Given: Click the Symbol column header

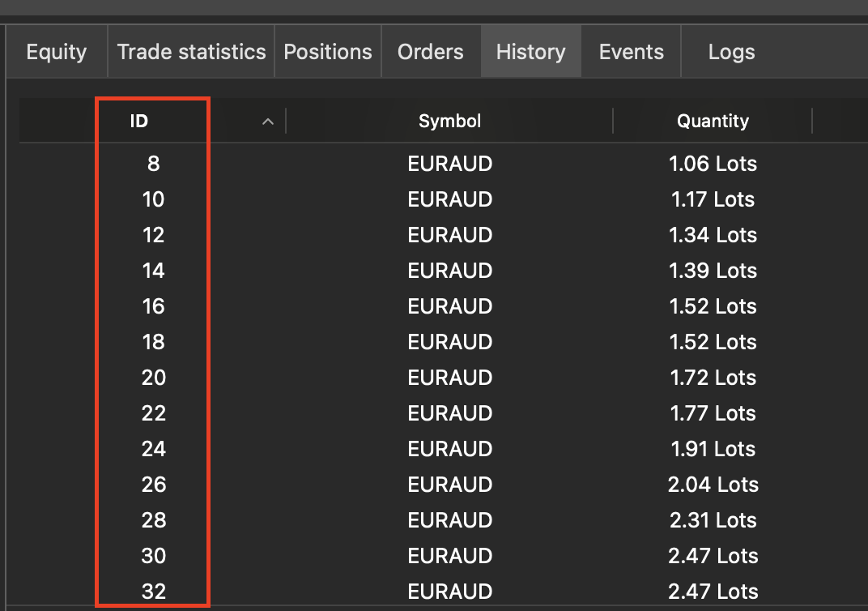Looking at the screenshot, I should 449,121.
